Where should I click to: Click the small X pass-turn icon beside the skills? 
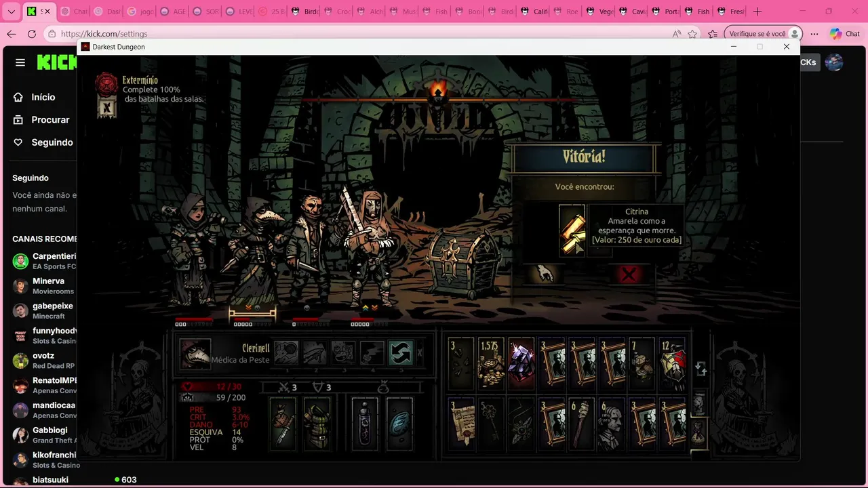pyautogui.click(x=420, y=353)
